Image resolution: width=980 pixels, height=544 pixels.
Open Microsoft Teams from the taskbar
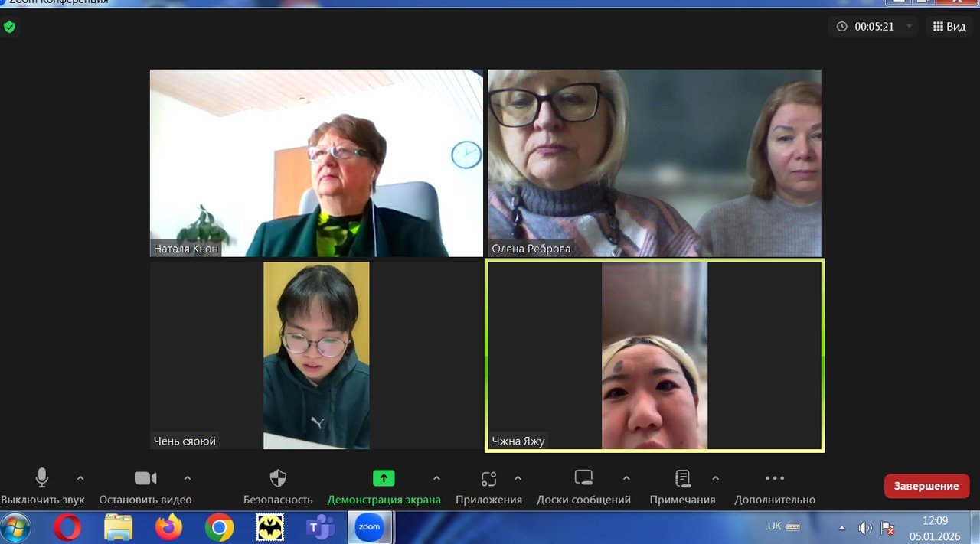320,527
